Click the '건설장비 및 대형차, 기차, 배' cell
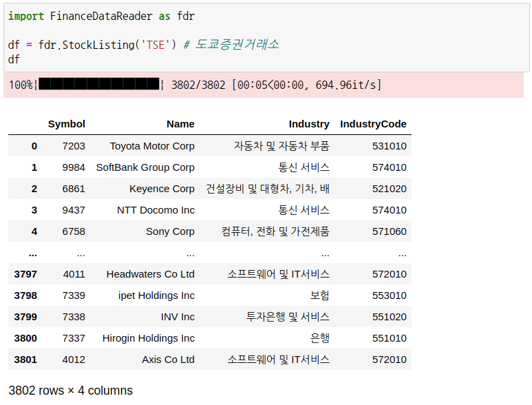This screenshot has width=532, height=405. tap(268, 189)
